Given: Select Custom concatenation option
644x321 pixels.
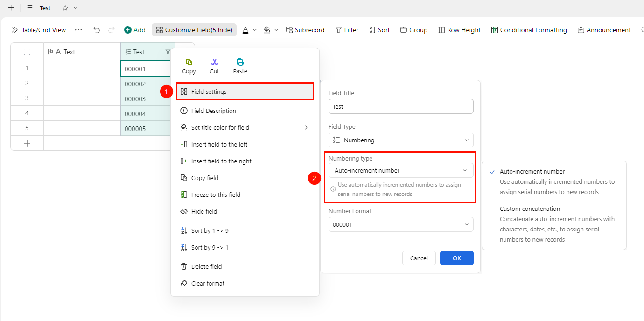Looking at the screenshot, I should (554, 224).
